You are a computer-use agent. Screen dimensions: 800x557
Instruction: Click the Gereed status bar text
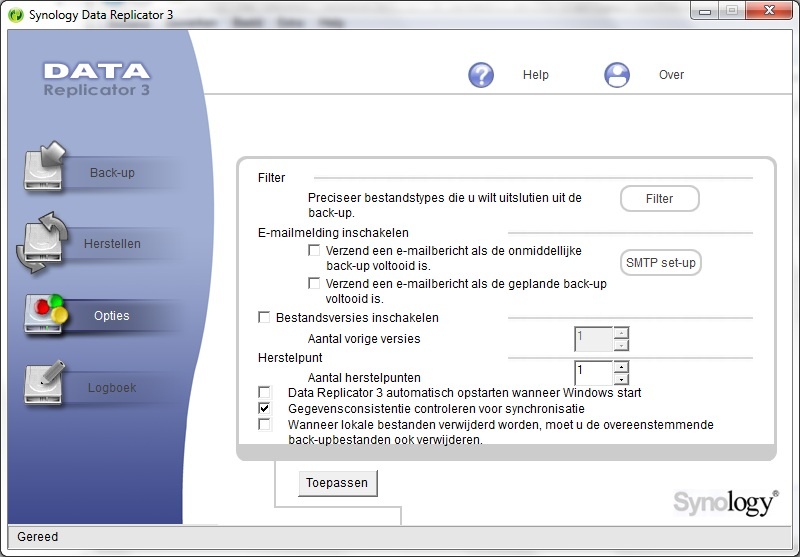38,537
